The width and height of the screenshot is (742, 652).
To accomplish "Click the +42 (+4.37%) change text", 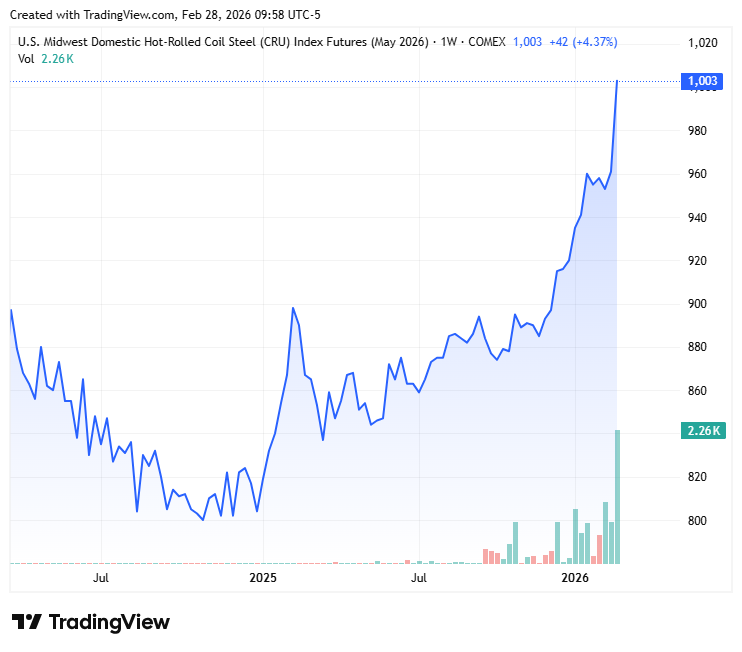I will [x=583, y=42].
